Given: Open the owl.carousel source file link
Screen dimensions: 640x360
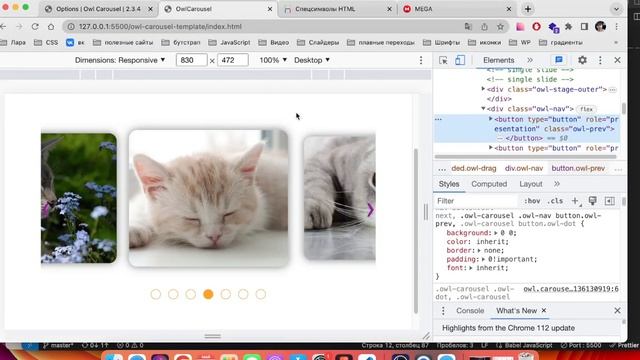Looking at the screenshot, I should [x=571, y=289].
